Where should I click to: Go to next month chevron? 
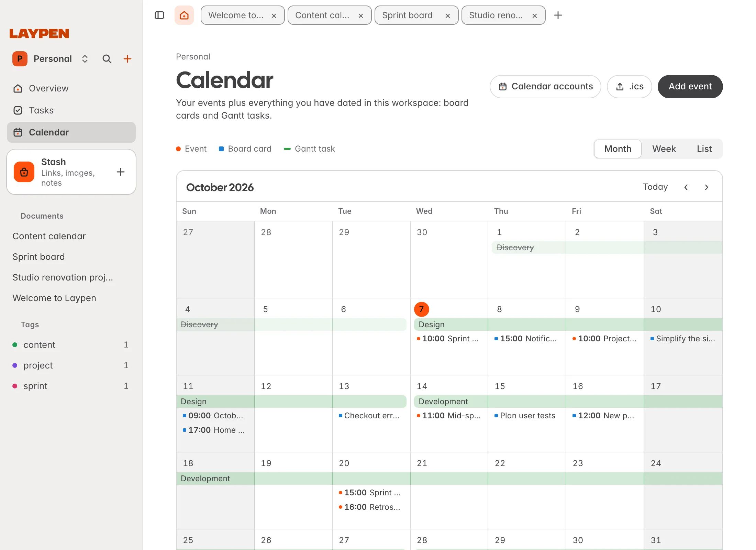coord(707,187)
